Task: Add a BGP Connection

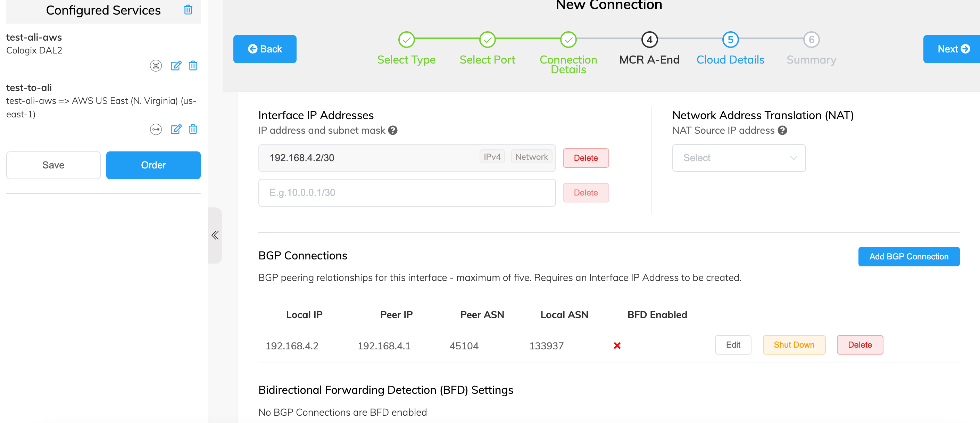Action: click(909, 257)
